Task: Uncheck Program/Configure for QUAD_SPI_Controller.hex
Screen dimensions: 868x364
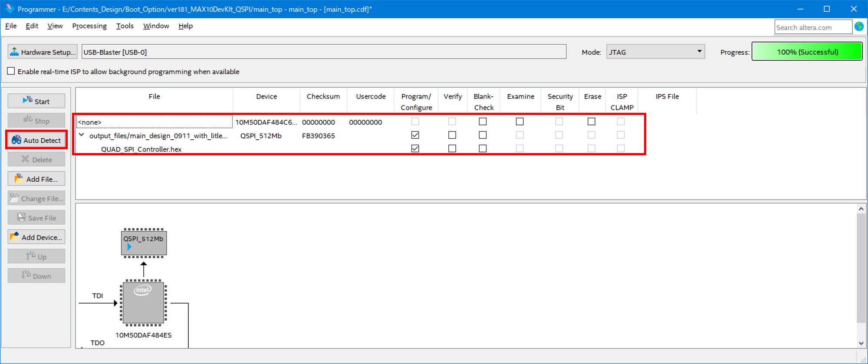Action: 415,148
